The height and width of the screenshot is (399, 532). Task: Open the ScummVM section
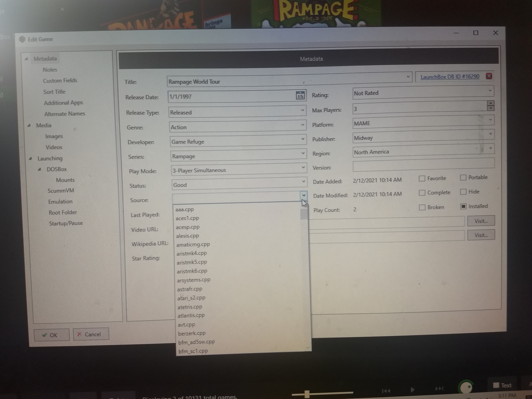[61, 191]
